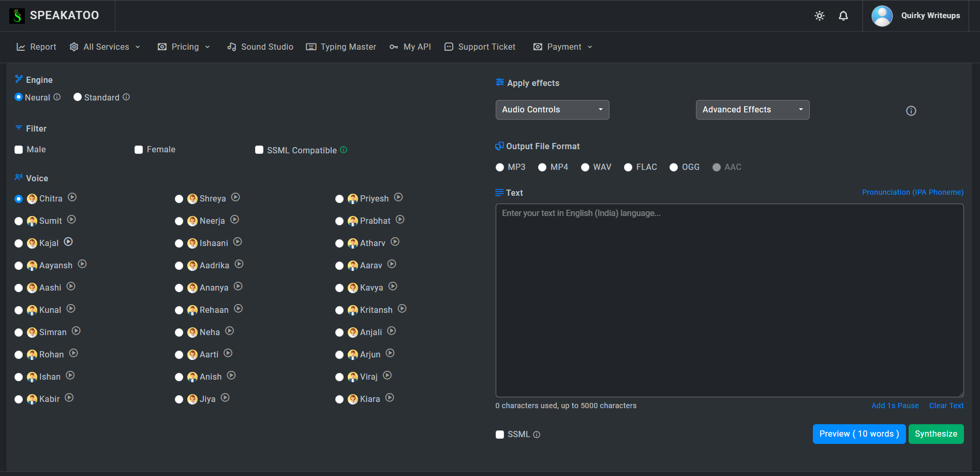Play Kajal voice sample
The width and height of the screenshot is (980, 476).
pos(68,242)
